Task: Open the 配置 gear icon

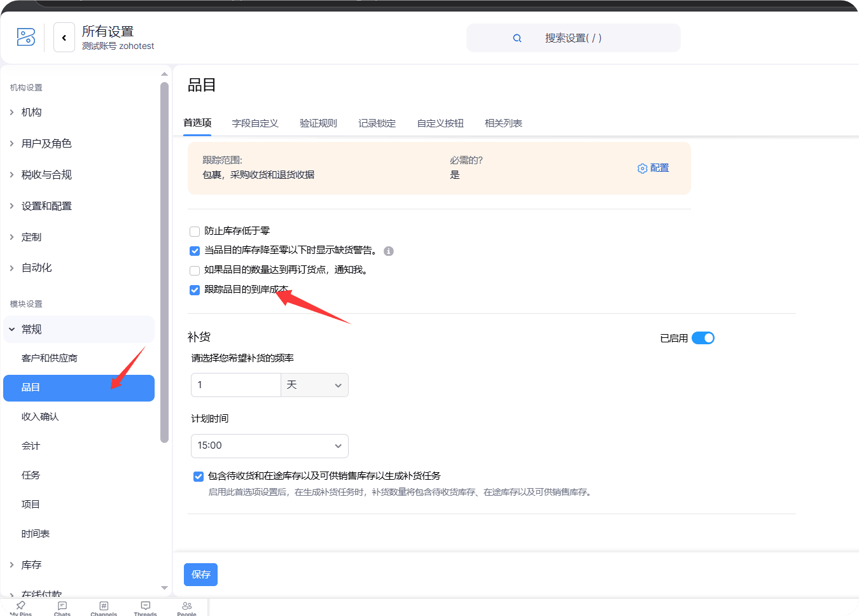Action: click(x=643, y=169)
